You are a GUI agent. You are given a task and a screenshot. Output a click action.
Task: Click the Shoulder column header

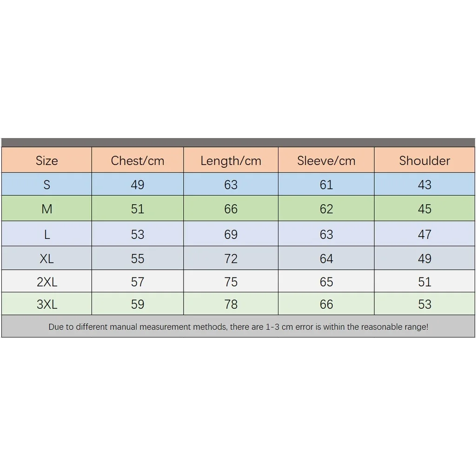[x=424, y=161]
